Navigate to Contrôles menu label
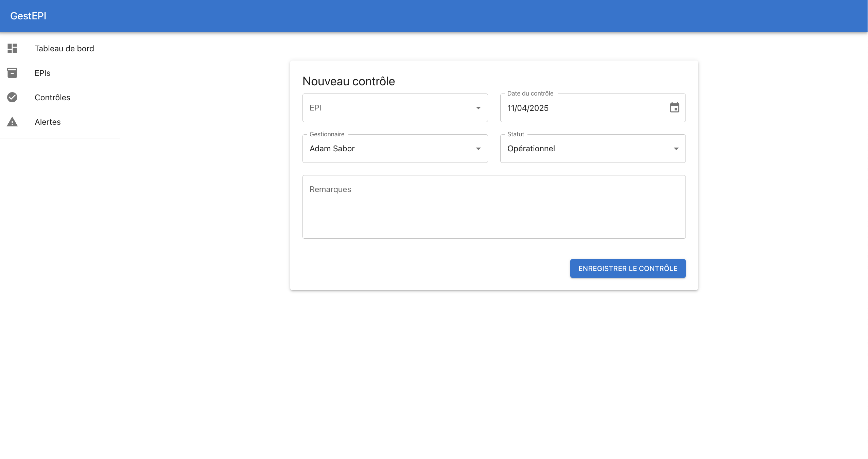868x459 pixels. (x=52, y=98)
